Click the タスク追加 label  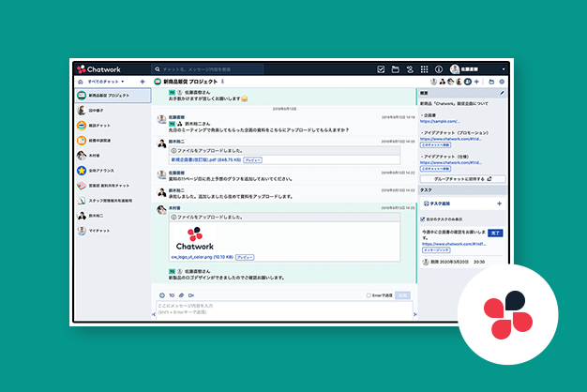pos(440,204)
